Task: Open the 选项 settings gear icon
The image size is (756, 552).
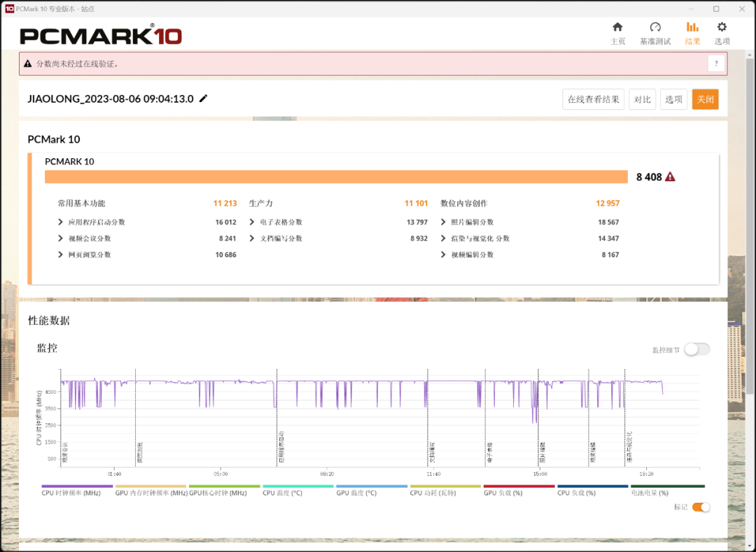Action: pyautogui.click(x=722, y=27)
